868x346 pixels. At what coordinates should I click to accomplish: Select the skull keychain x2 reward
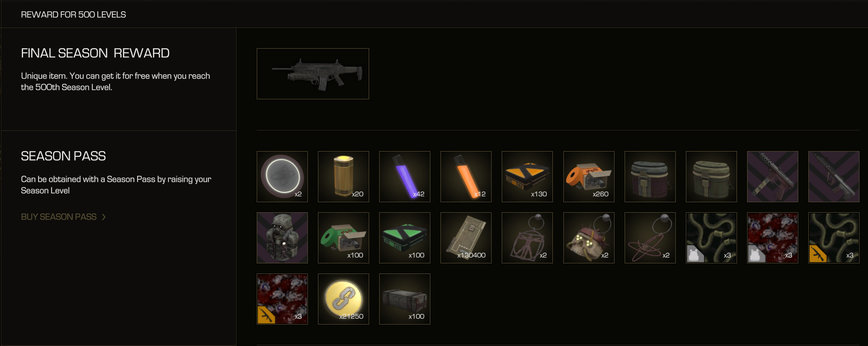(589, 238)
